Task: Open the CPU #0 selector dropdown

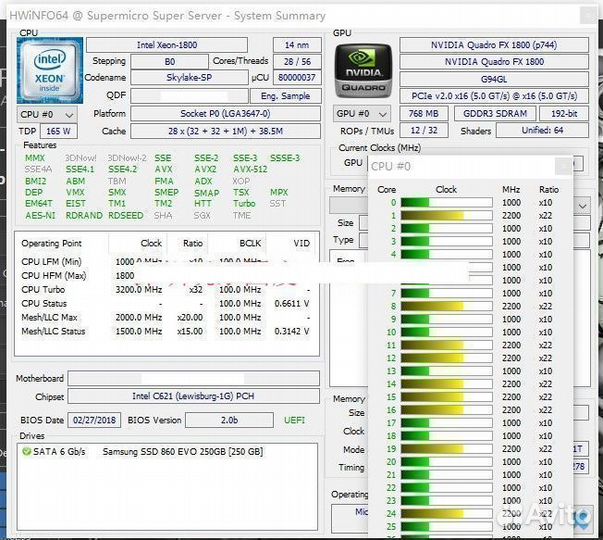Action: pyautogui.click(x=47, y=115)
